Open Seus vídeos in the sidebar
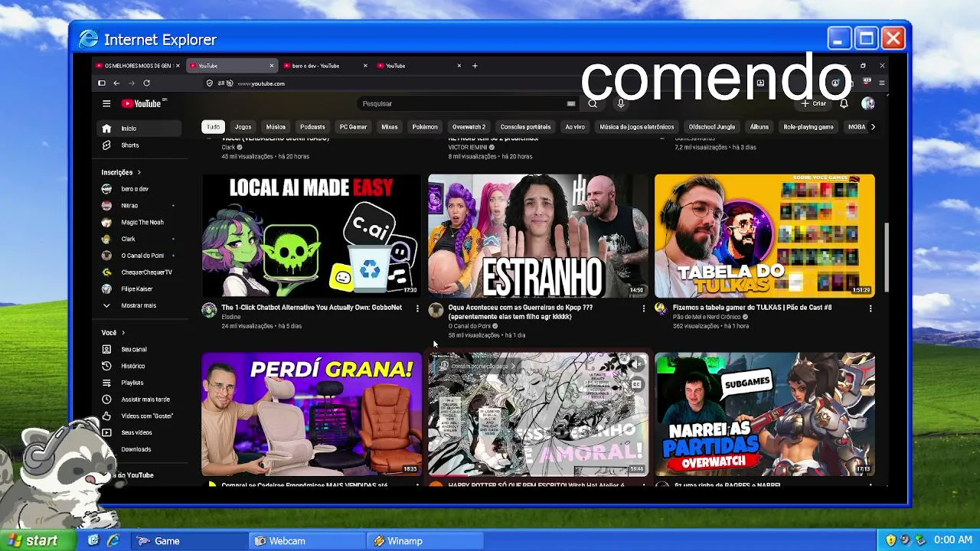The width and height of the screenshot is (980, 551). point(139,432)
